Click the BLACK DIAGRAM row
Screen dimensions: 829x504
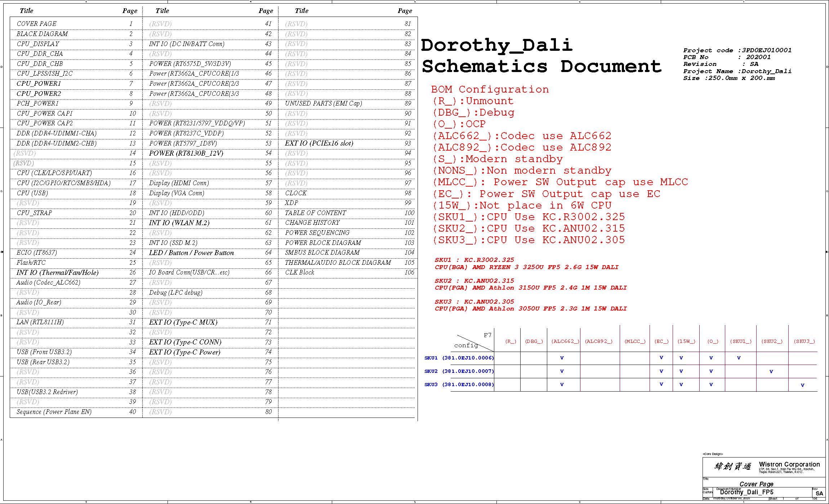(x=42, y=34)
